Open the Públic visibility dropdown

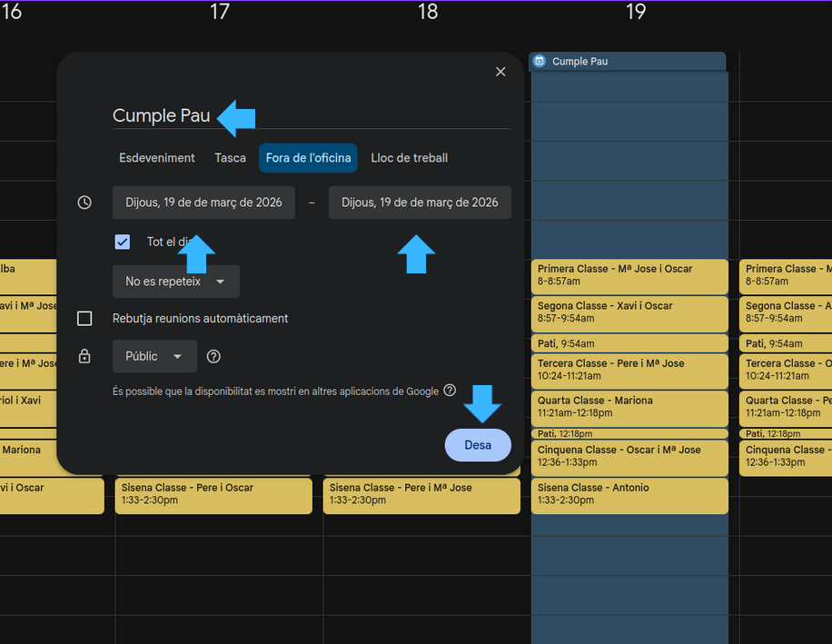pyautogui.click(x=154, y=357)
